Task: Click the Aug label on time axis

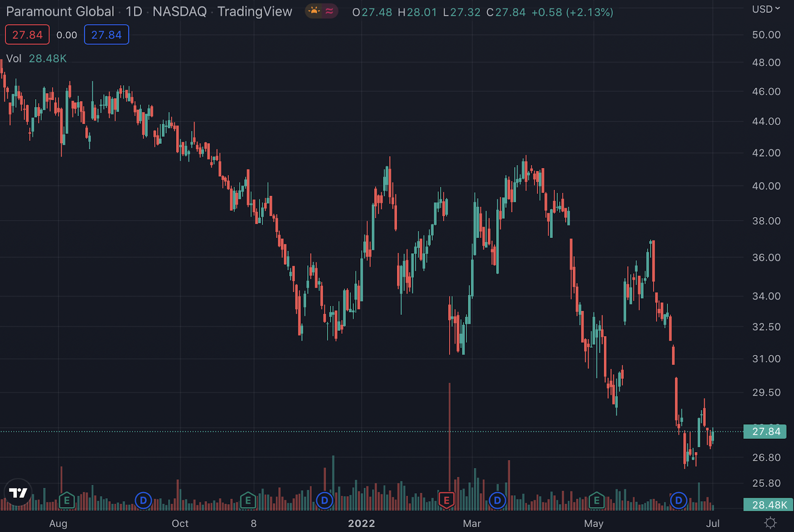Action: pyautogui.click(x=59, y=524)
